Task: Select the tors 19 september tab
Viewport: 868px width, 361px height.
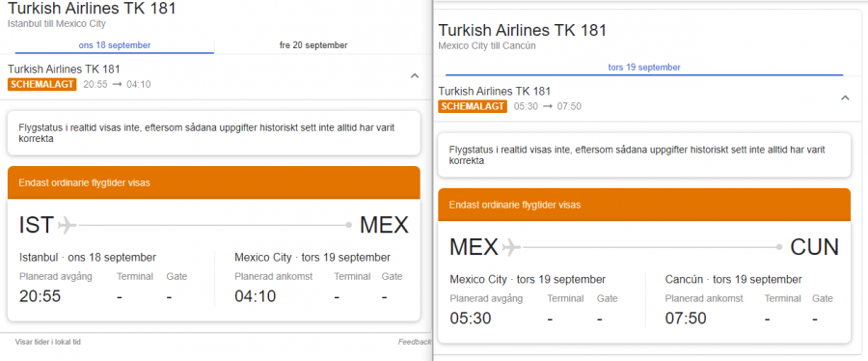Action: (644, 68)
